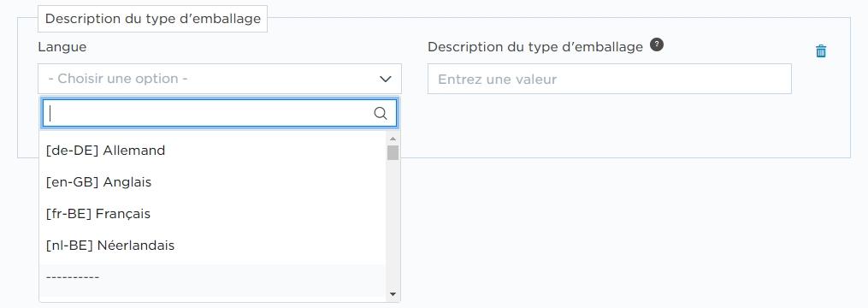Screen dimensions: 868x308
Task: Click the Description du type d'emballage group legend
Action: [153, 19]
